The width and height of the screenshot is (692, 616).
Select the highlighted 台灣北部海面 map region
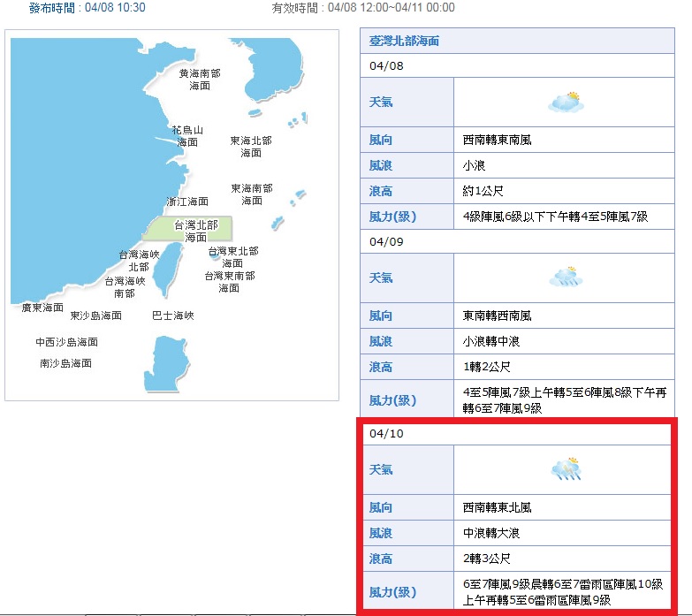[187, 229]
